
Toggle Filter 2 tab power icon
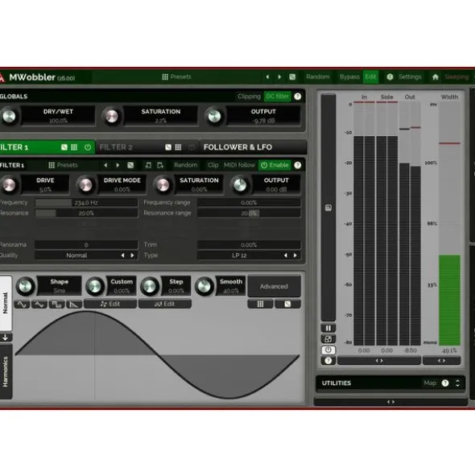pyautogui.click(x=192, y=147)
